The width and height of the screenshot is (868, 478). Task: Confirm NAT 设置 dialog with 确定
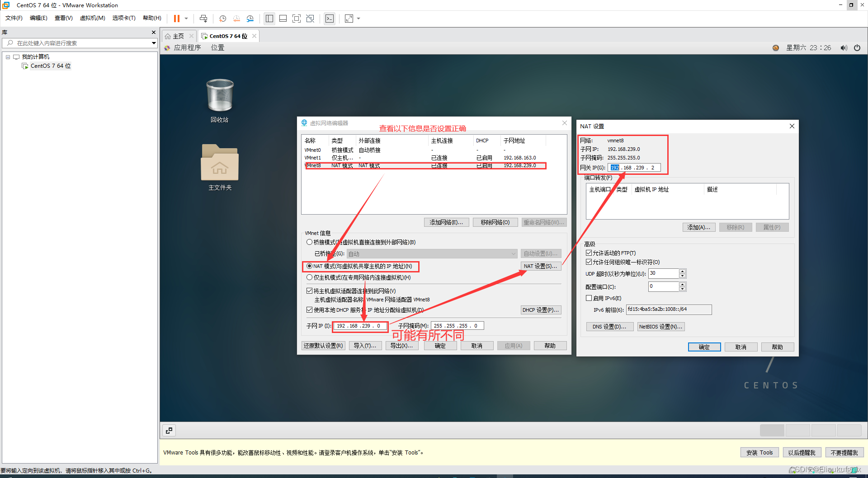coord(704,347)
